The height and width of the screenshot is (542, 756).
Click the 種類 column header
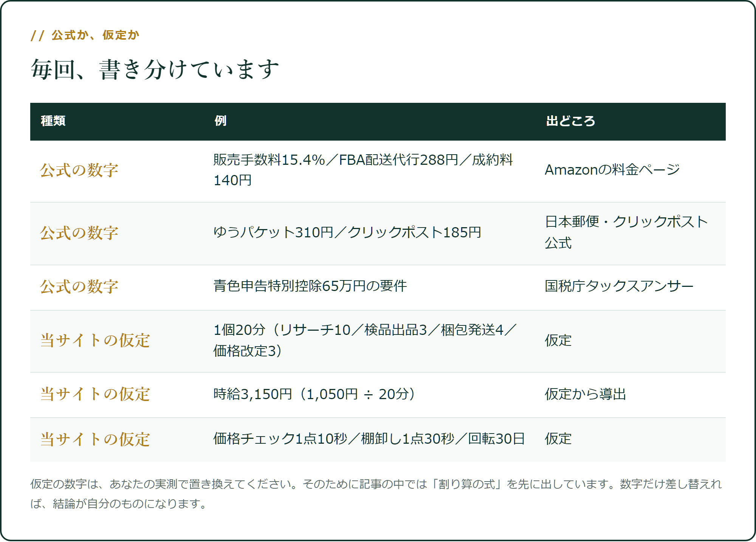click(x=53, y=121)
